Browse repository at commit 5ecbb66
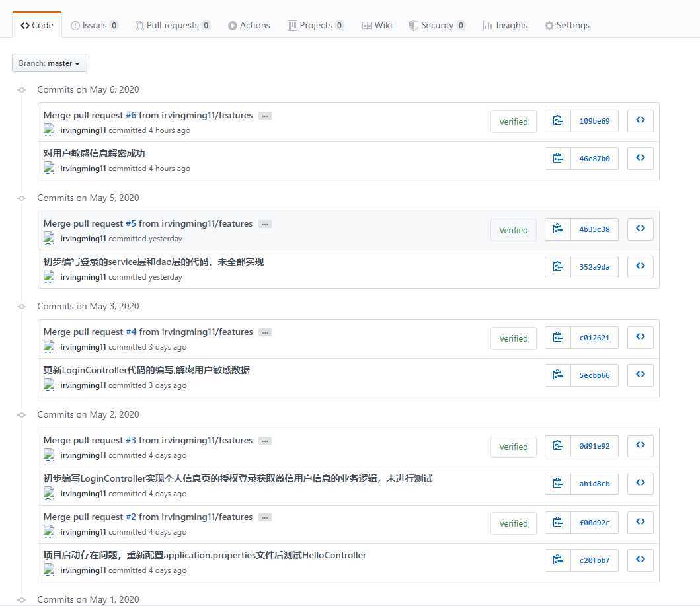Image resolution: width=700 pixels, height=606 pixels. (x=640, y=375)
